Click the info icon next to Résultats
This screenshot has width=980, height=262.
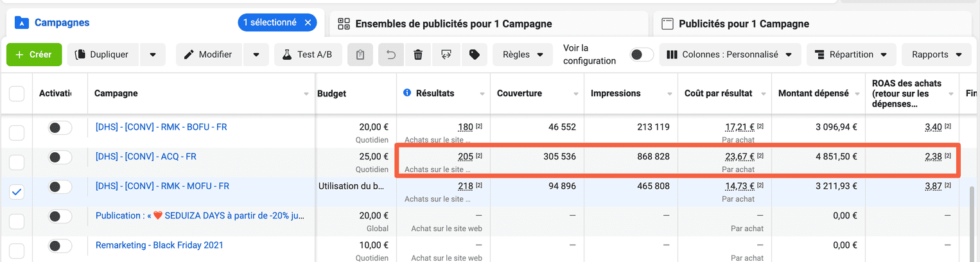(407, 93)
